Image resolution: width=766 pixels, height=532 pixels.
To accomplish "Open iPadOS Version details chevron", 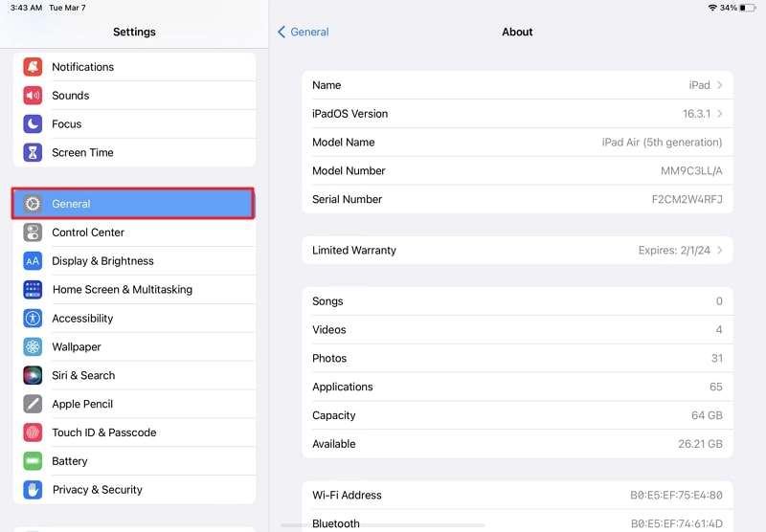I will click(720, 114).
